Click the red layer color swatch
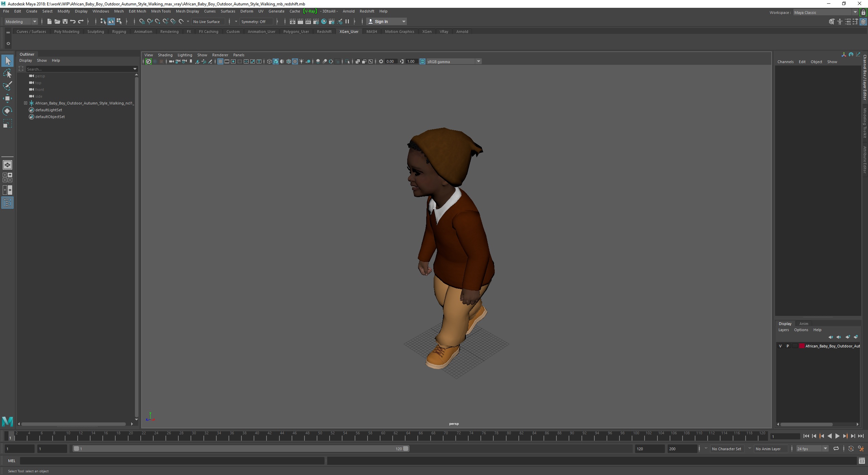 (x=802, y=346)
